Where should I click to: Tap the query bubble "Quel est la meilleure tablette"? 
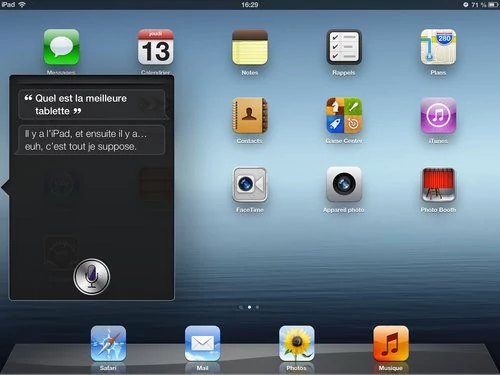pos(92,104)
